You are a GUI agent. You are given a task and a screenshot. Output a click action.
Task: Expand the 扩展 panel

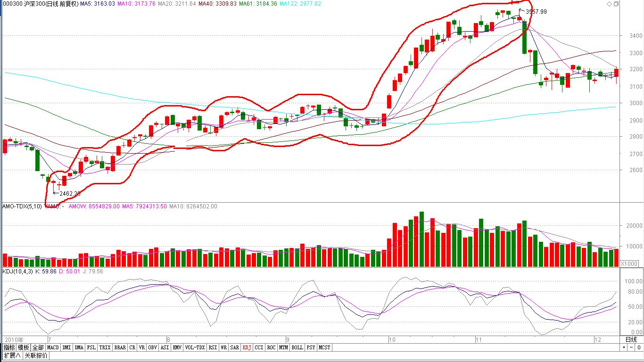pos(12,355)
